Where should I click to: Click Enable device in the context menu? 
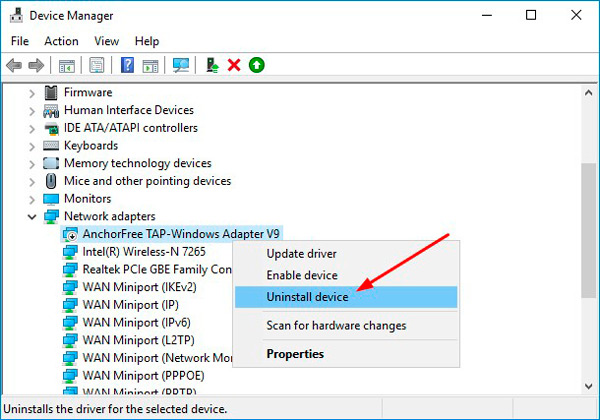tap(301, 275)
